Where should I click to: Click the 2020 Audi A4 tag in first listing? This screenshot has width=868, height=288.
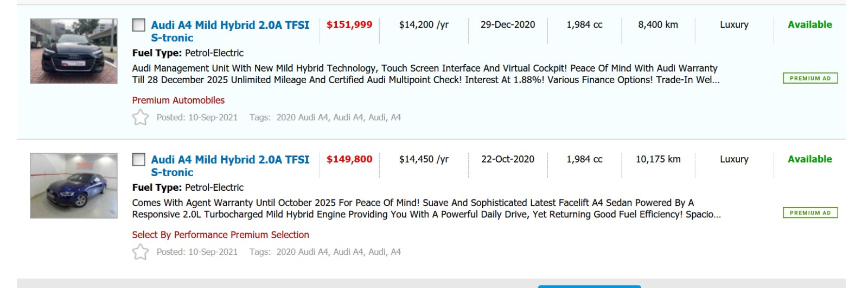tap(302, 117)
